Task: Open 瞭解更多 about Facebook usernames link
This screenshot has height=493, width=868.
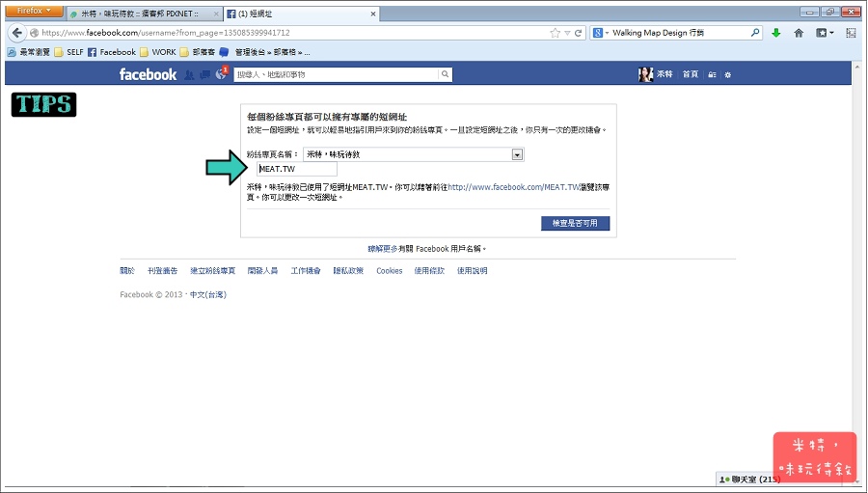Action: click(383, 249)
